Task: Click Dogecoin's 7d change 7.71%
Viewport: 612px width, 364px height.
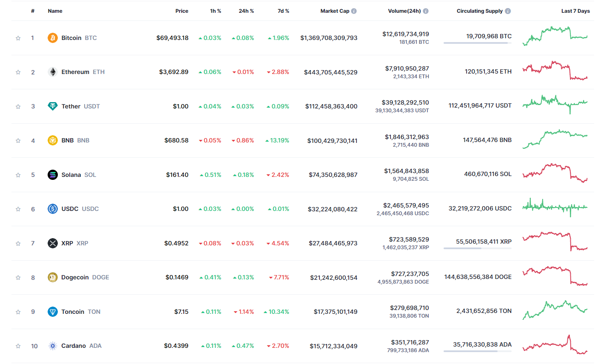Action: [x=279, y=277]
